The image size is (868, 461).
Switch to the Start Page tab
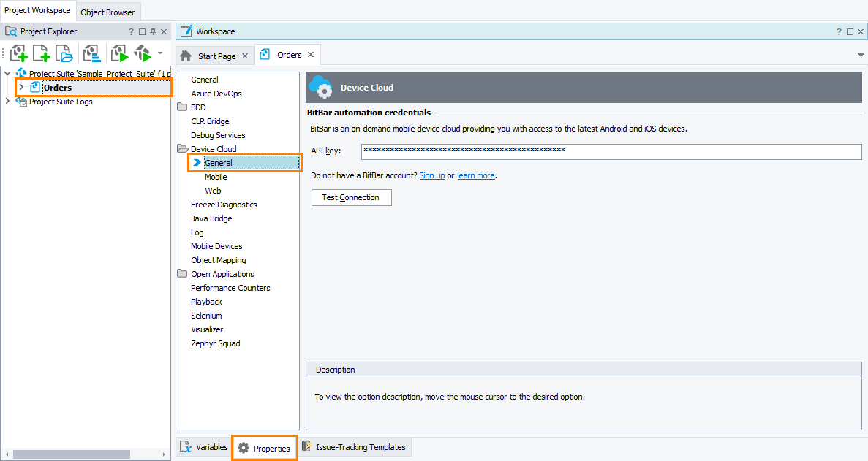[216, 56]
